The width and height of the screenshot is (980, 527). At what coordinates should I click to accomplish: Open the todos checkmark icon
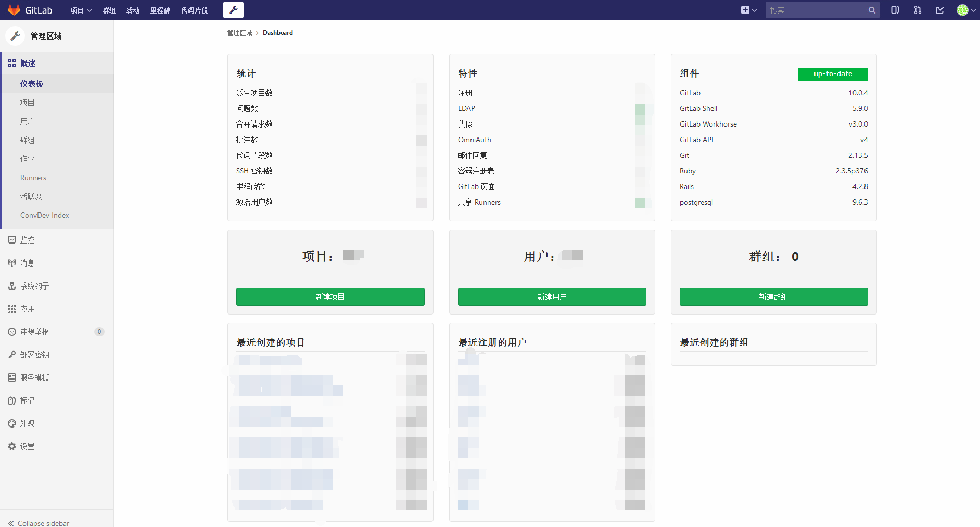point(940,10)
